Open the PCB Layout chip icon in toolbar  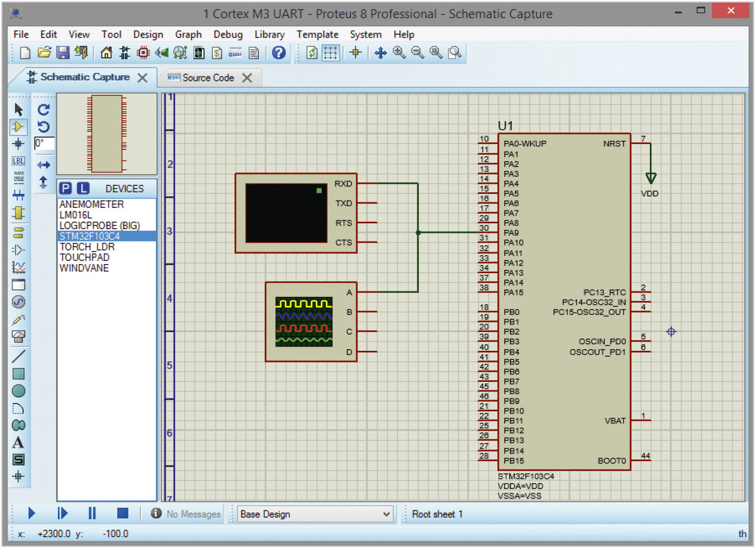[143, 52]
